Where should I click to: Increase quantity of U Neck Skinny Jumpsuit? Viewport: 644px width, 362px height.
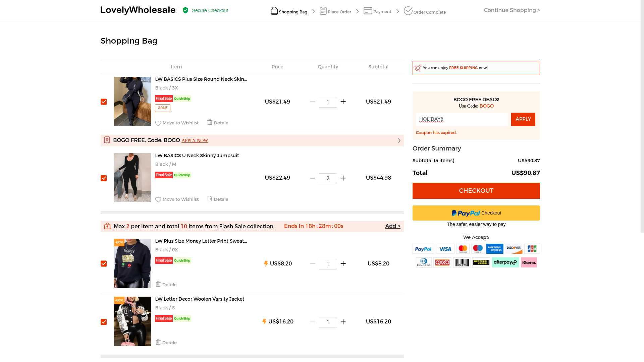pyautogui.click(x=343, y=178)
